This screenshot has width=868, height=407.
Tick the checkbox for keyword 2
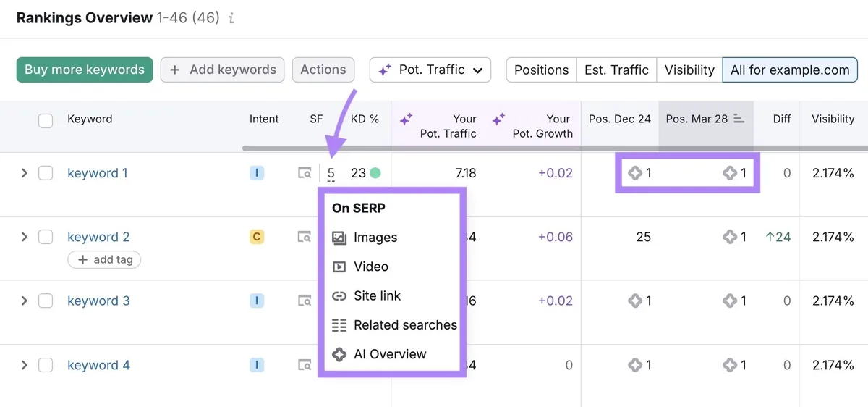[x=46, y=237]
